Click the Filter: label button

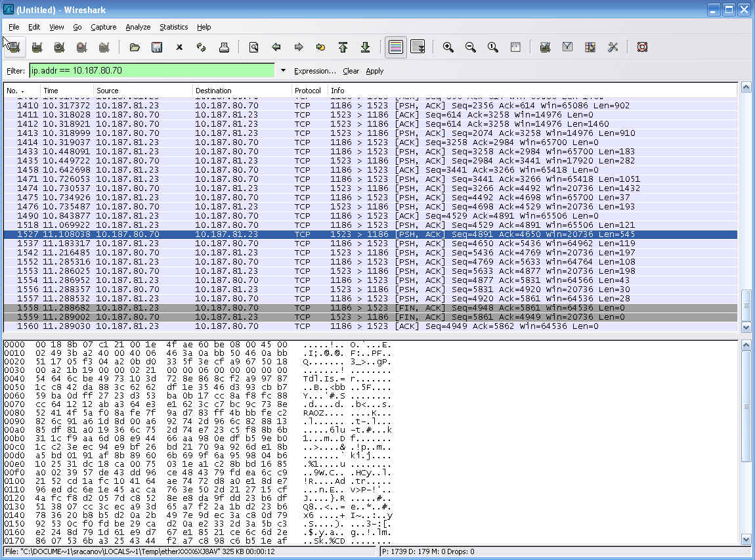(15, 71)
